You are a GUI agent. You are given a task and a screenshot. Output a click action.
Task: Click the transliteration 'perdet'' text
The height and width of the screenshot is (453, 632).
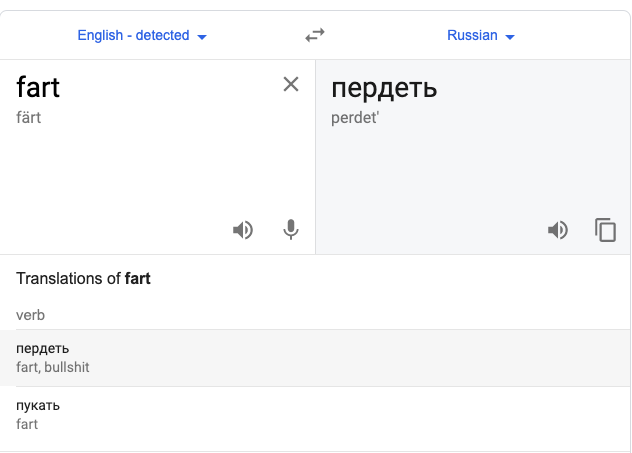(355, 118)
